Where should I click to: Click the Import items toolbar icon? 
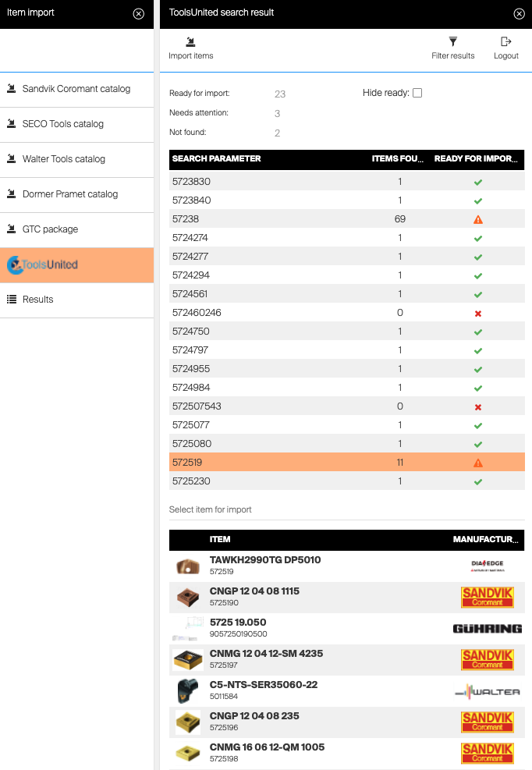190,42
